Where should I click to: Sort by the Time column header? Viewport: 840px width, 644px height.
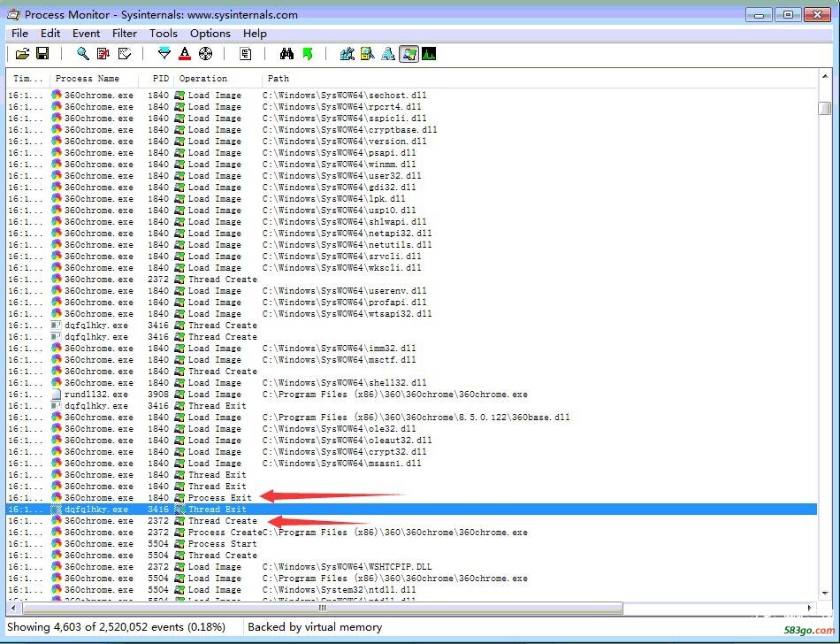(x=28, y=78)
